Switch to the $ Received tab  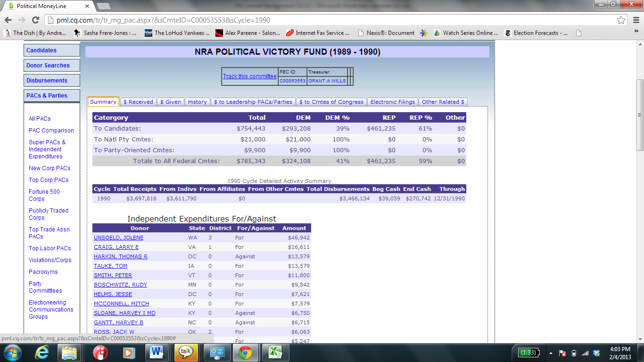point(138,102)
